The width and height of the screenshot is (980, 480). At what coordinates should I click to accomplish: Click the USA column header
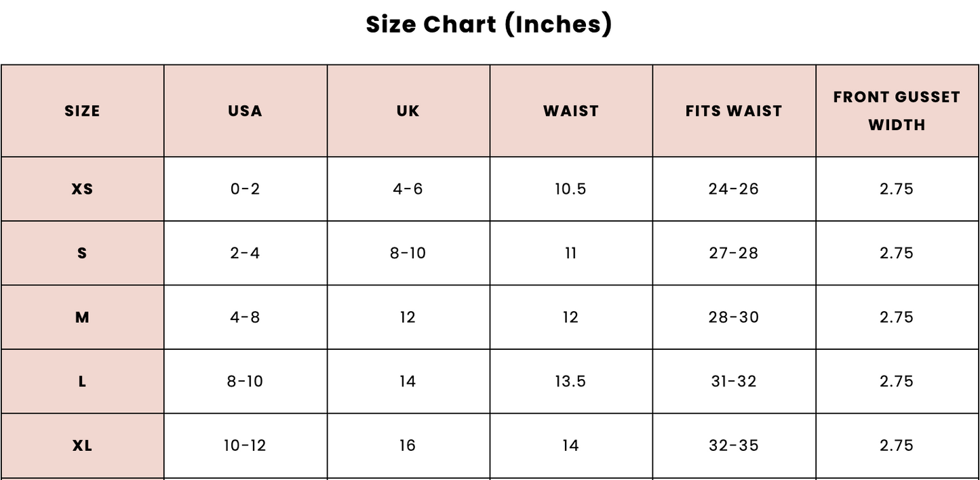[245, 111]
